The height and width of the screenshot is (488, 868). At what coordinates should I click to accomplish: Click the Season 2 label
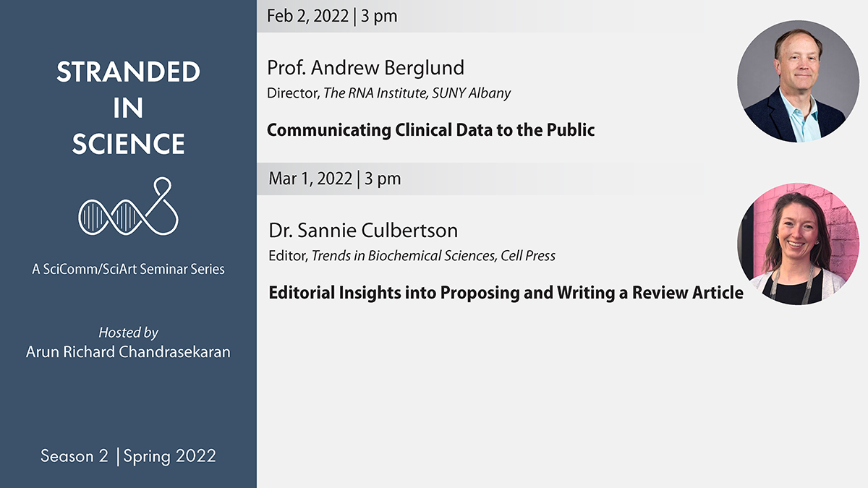pyautogui.click(x=75, y=456)
